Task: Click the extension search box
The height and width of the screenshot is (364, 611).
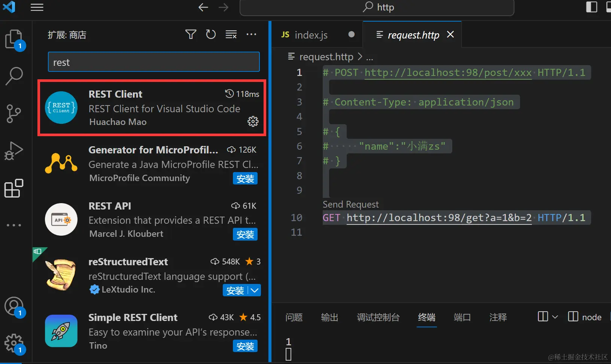Action: [x=154, y=62]
